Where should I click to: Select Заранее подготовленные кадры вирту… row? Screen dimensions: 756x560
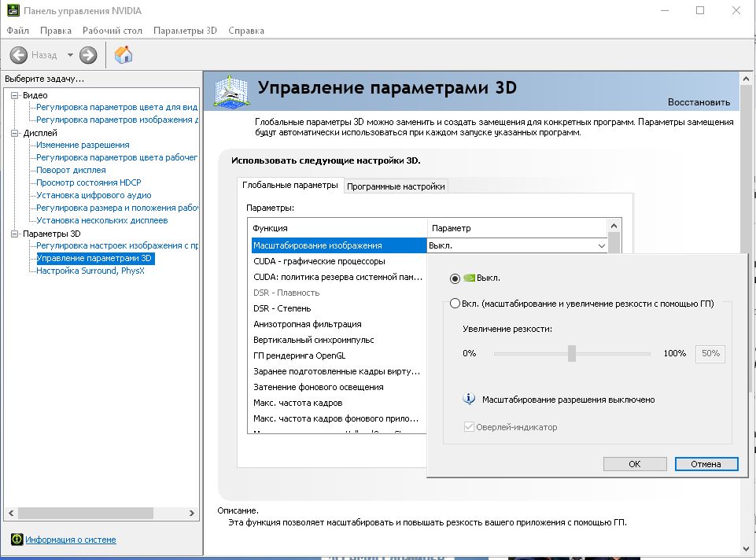coord(339,371)
